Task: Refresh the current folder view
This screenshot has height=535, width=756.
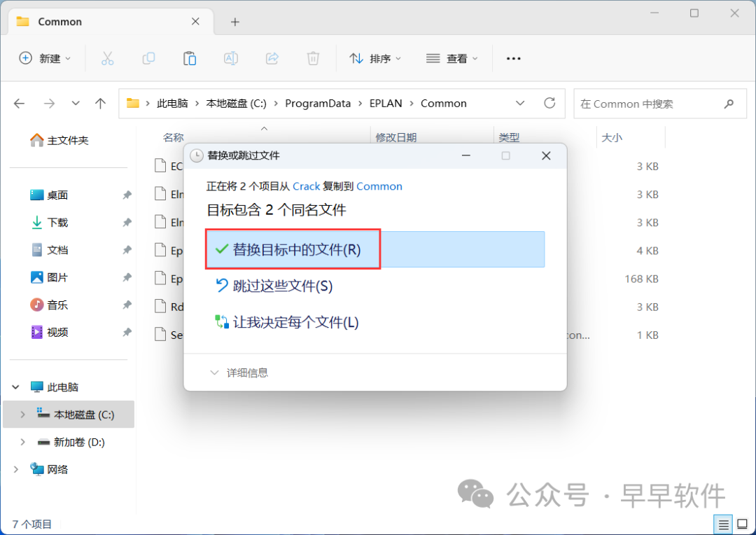Action: [x=549, y=104]
